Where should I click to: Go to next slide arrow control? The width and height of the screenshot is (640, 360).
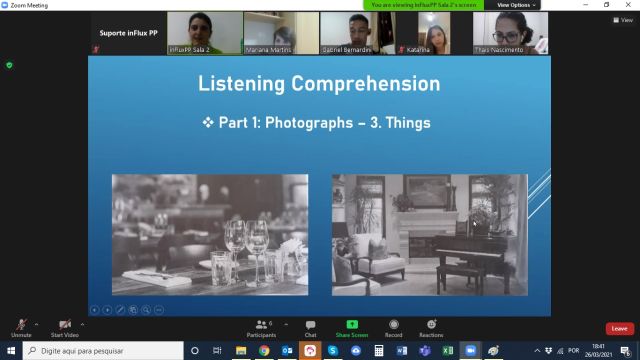tap(107, 310)
